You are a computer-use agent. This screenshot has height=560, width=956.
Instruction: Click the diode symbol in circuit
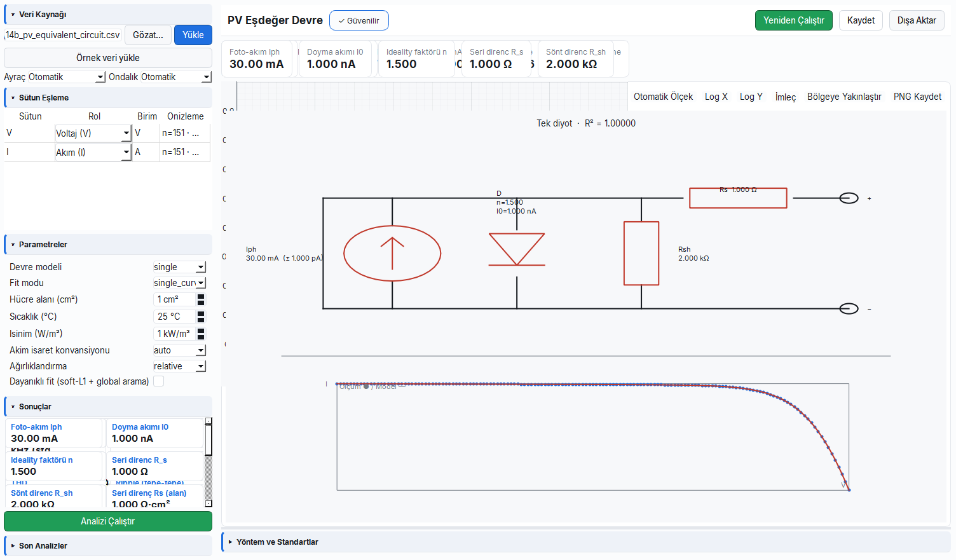(517, 249)
